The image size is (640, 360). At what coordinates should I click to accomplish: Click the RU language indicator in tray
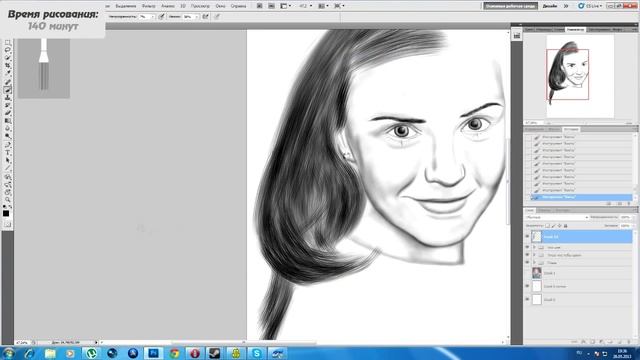[579, 353]
